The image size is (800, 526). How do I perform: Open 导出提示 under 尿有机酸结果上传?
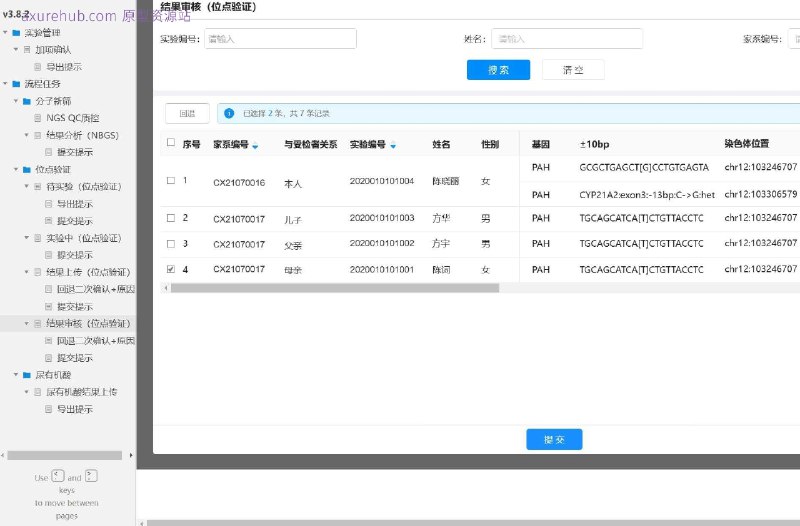click(x=74, y=409)
